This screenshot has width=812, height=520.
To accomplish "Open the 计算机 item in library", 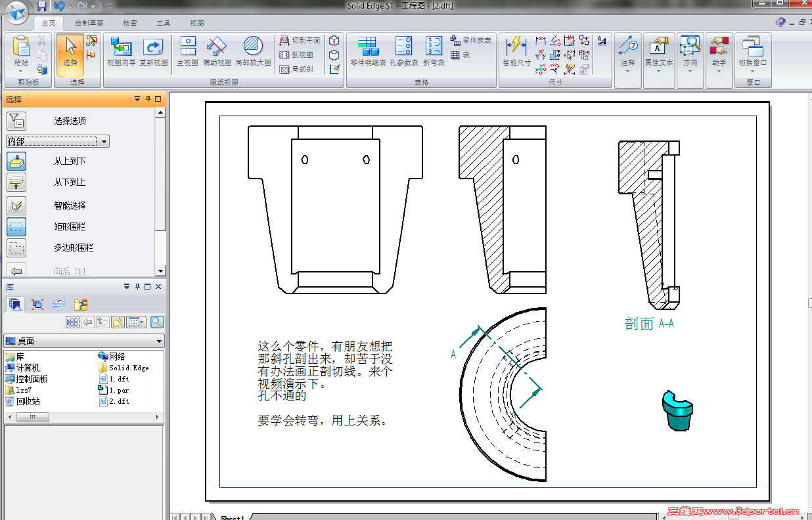I will click(23, 368).
